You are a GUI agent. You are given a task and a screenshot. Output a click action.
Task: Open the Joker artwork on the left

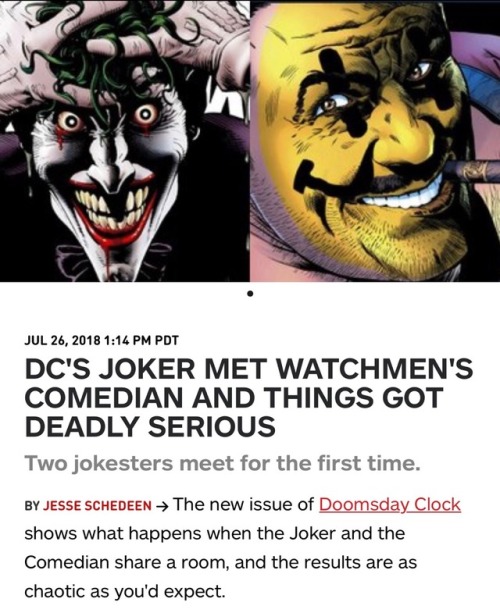(125, 141)
